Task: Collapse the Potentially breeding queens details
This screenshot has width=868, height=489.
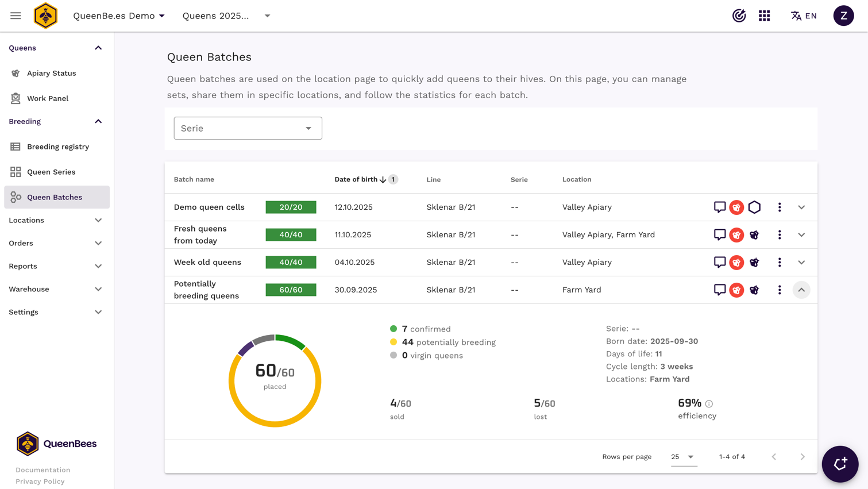Action: click(x=801, y=290)
